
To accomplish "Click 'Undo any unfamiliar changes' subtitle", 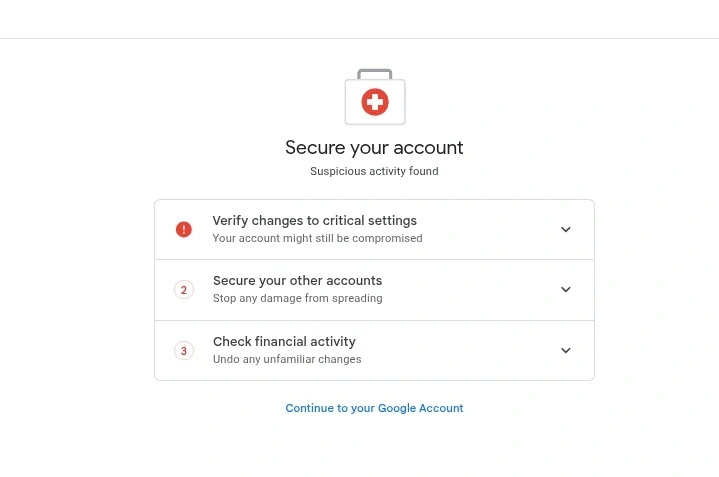I will tap(287, 359).
